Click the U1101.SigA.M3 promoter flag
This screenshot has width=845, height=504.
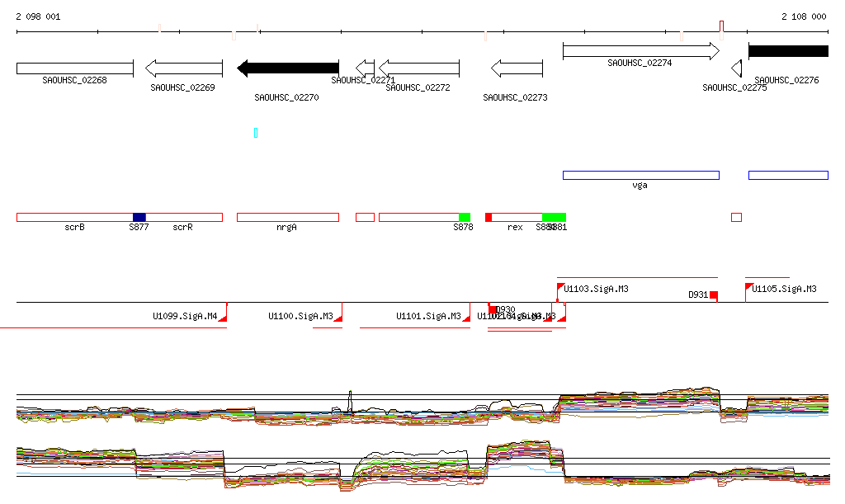(x=467, y=318)
